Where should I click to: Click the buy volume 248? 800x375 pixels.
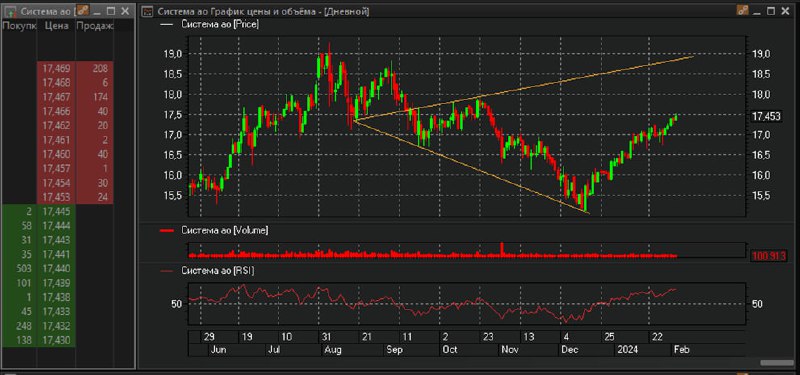[x=23, y=326]
